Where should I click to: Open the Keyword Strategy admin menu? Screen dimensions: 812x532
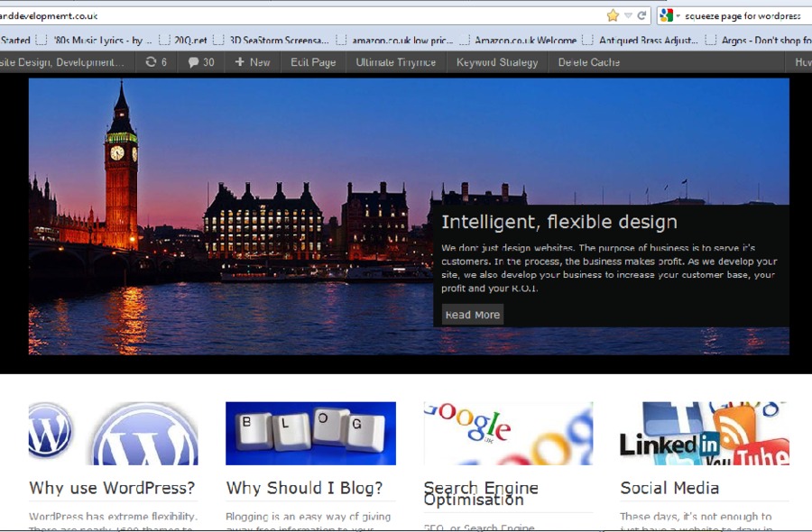496,61
